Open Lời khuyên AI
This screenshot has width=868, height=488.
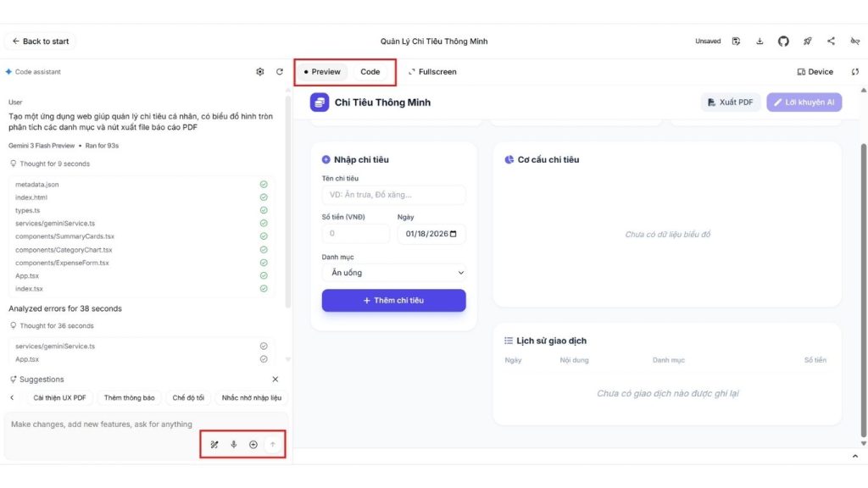tap(804, 102)
